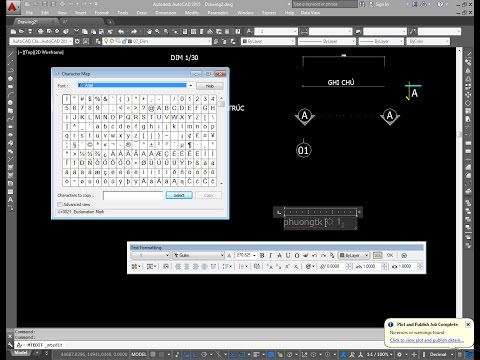Open the Dimension menu

166,13
